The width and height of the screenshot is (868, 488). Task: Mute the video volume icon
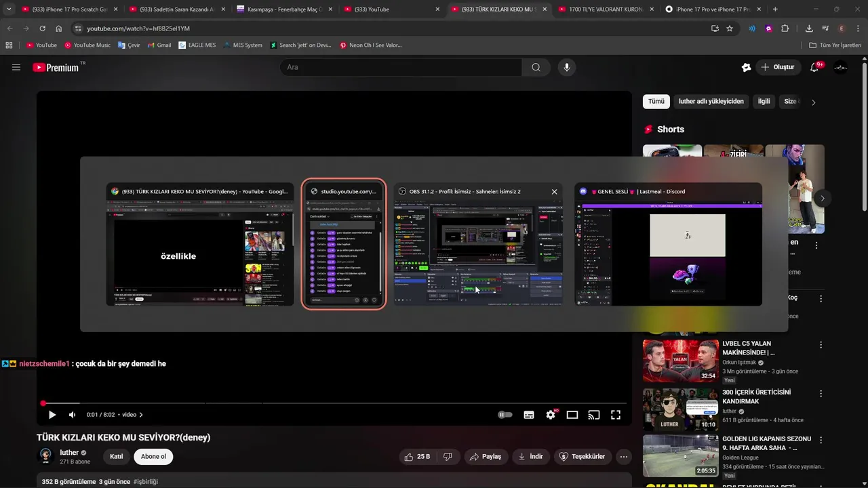[72, 415]
